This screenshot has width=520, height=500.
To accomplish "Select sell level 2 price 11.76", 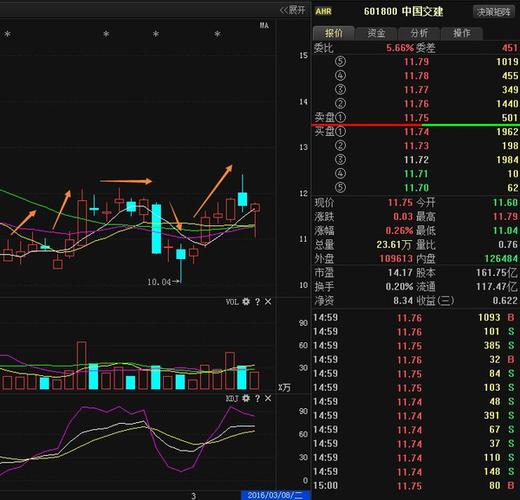I will (x=416, y=104).
